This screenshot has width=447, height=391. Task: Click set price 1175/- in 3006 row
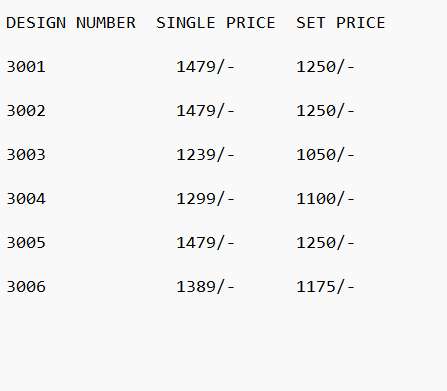[326, 287]
